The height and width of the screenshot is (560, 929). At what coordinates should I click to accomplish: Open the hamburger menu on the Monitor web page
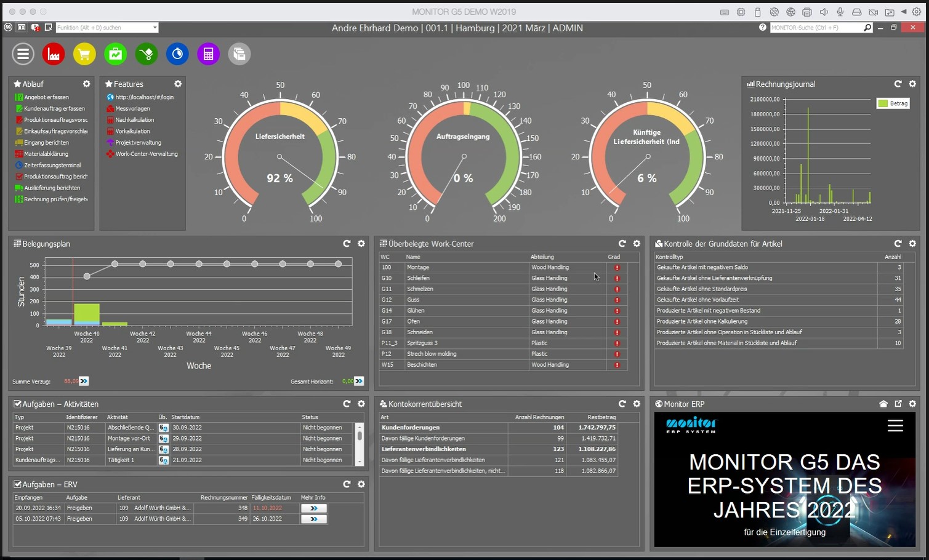[895, 426]
